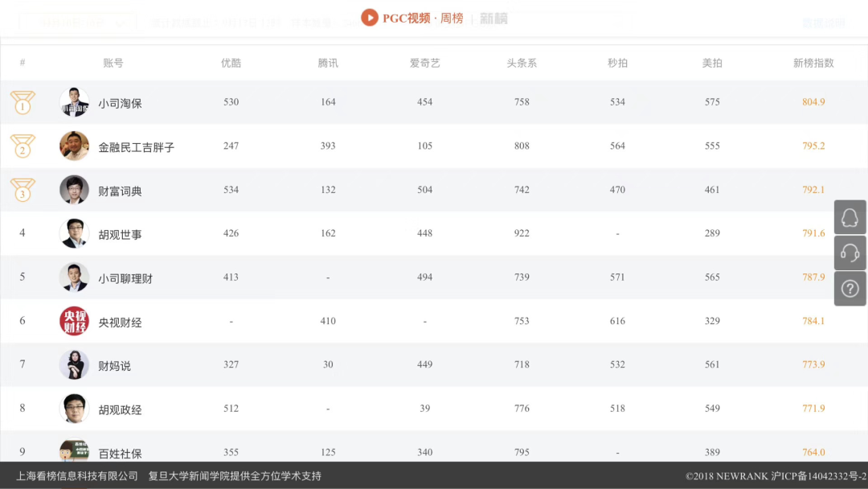The image size is (868, 489).
Task: Click the 头条系 column header
Action: click(x=522, y=63)
